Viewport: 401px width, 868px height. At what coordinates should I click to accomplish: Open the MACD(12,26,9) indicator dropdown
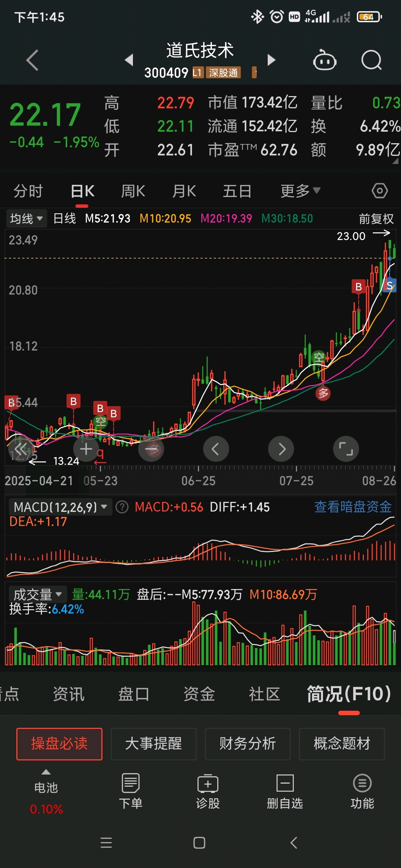click(60, 507)
